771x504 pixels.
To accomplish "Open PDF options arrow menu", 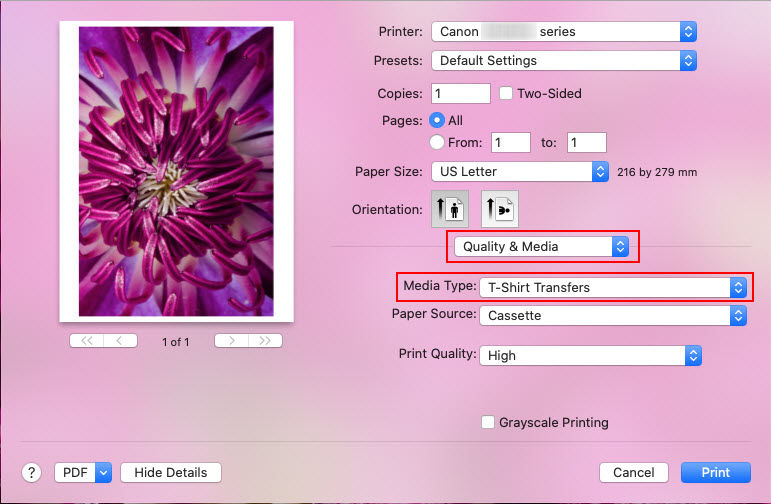I will pos(103,472).
